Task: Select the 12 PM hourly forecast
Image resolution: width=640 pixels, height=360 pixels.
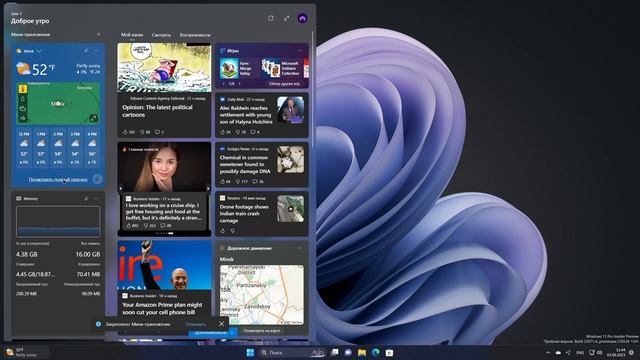Action: (24, 147)
